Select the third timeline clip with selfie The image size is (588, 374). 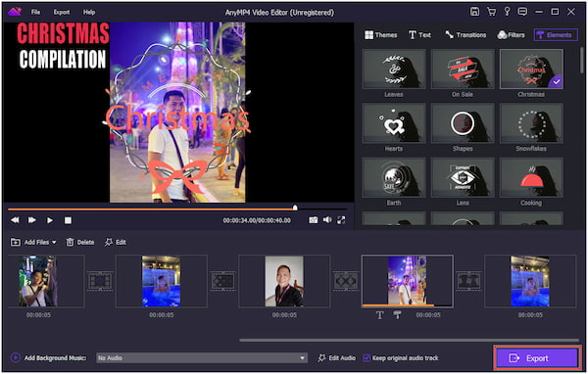point(284,281)
